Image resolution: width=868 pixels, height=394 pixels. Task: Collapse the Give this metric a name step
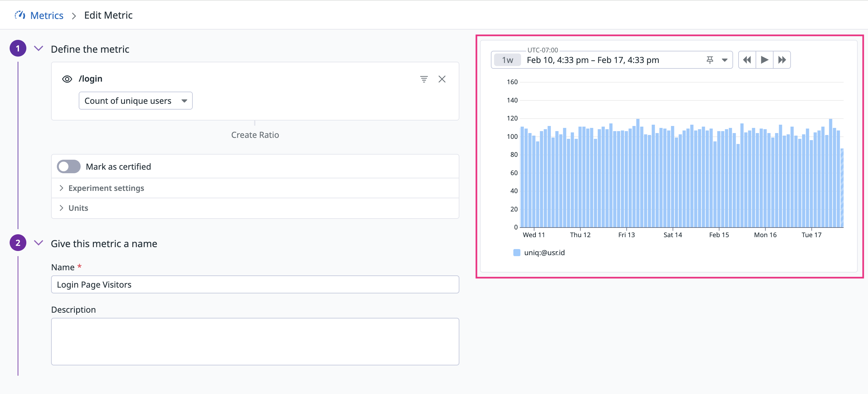[39, 243]
